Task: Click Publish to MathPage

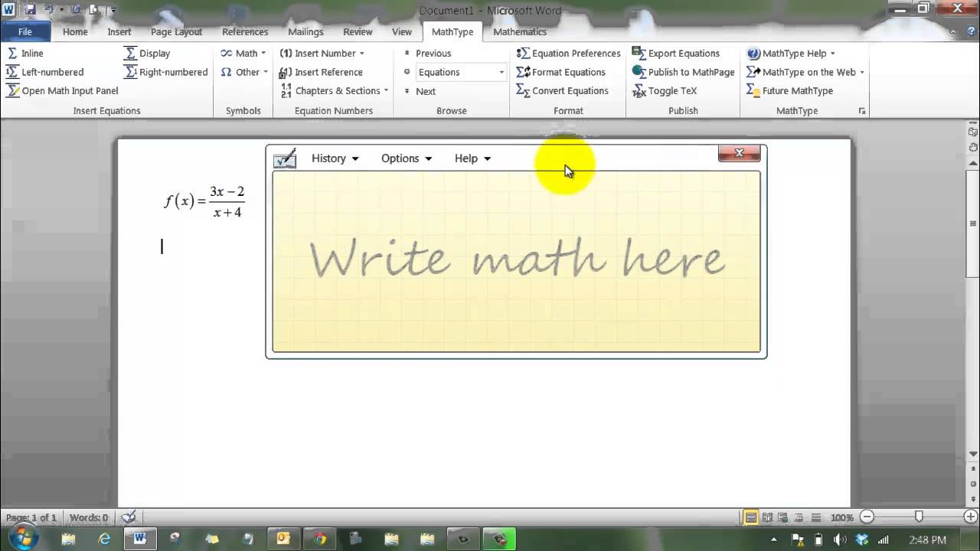Action: click(x=683, y=72)
